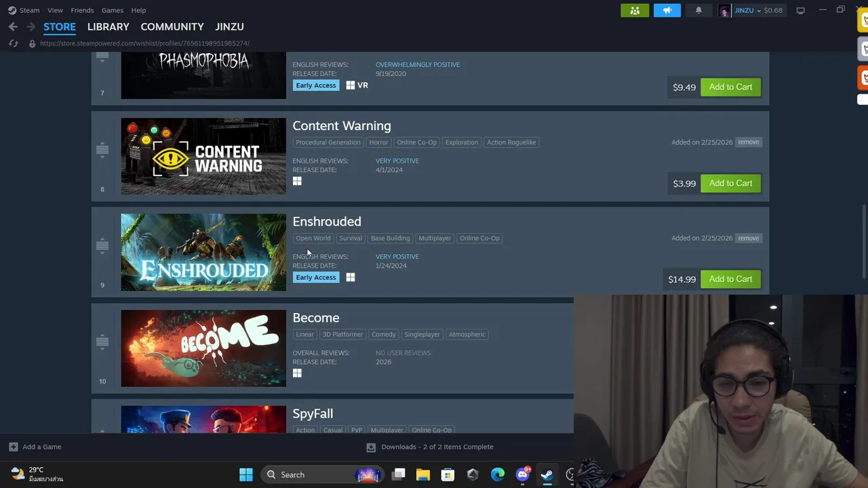Click the Procedural Generation tag
The height and width of the screenshot is (488, 868).
[328, 142]
